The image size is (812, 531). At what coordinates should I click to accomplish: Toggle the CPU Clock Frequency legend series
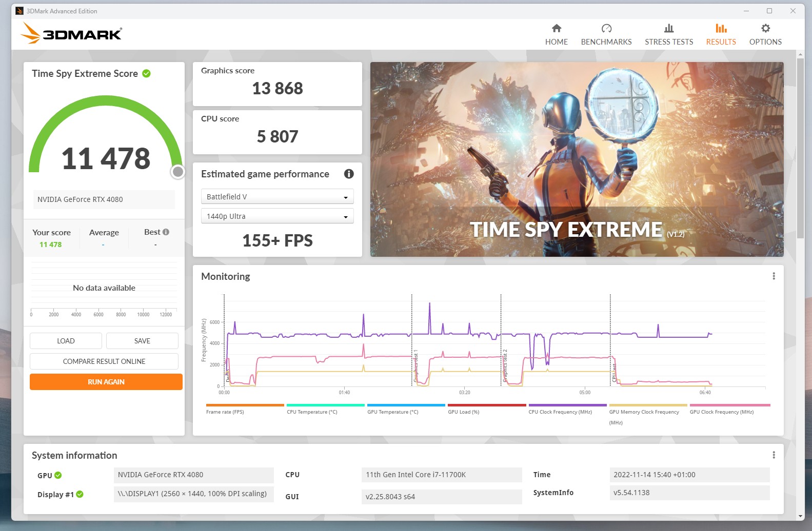pos(567,409)
